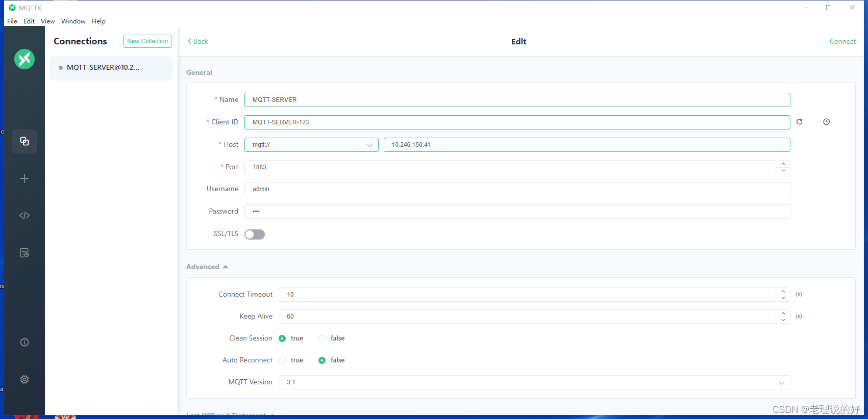Click the MQTTX logo in sidebar
The image size is (868, 419).
coord(24,59)
